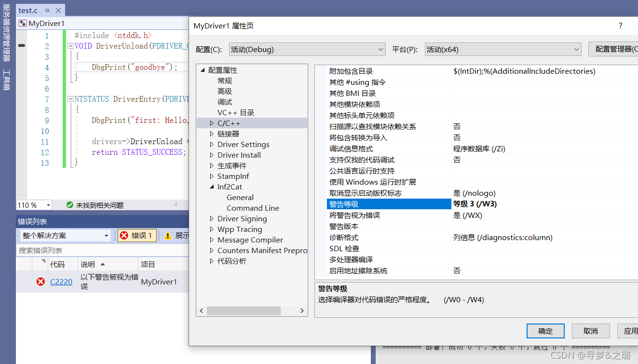The image size is (638, 364).
Task: Click left scroll arrow in editor status strip
Action: (x=176, y=205)
